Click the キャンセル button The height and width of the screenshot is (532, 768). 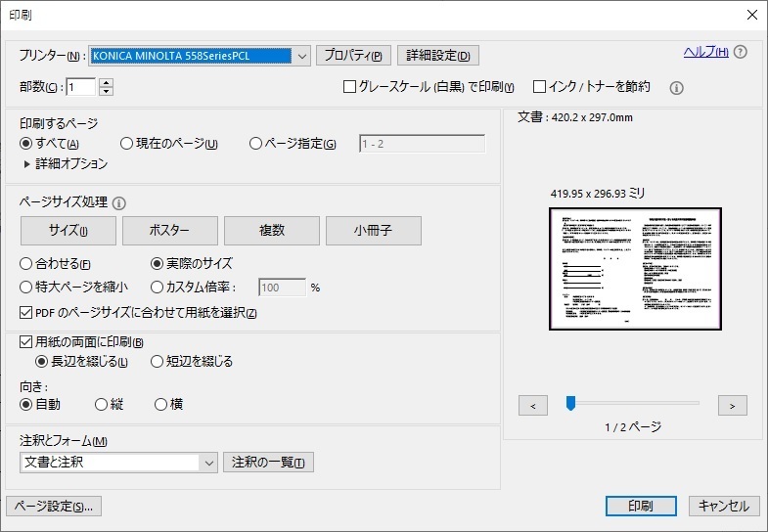coord(724,506)
